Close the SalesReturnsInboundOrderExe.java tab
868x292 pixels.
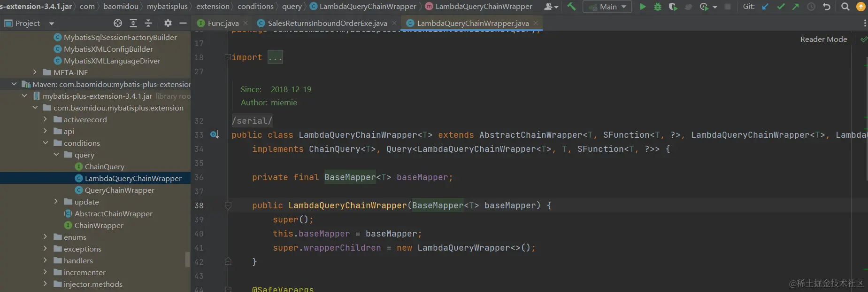point(394,23)
